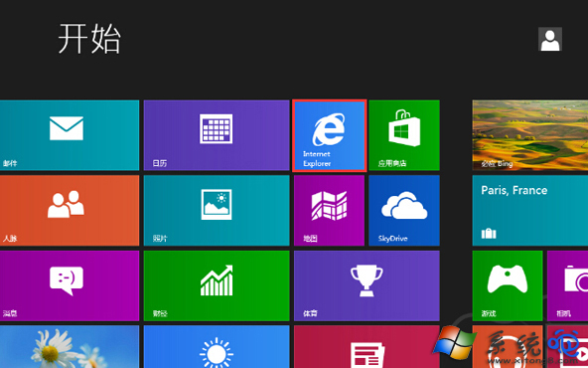Open the Photos tile (照片)
The width and height of the screenshot is (588, 368).
click(x=217, y=211)
